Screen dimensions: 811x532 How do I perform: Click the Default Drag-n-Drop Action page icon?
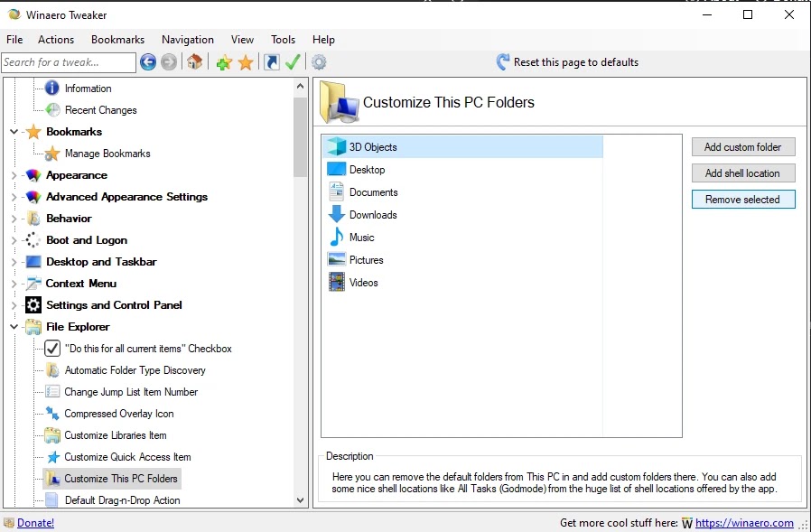(51, 499)
